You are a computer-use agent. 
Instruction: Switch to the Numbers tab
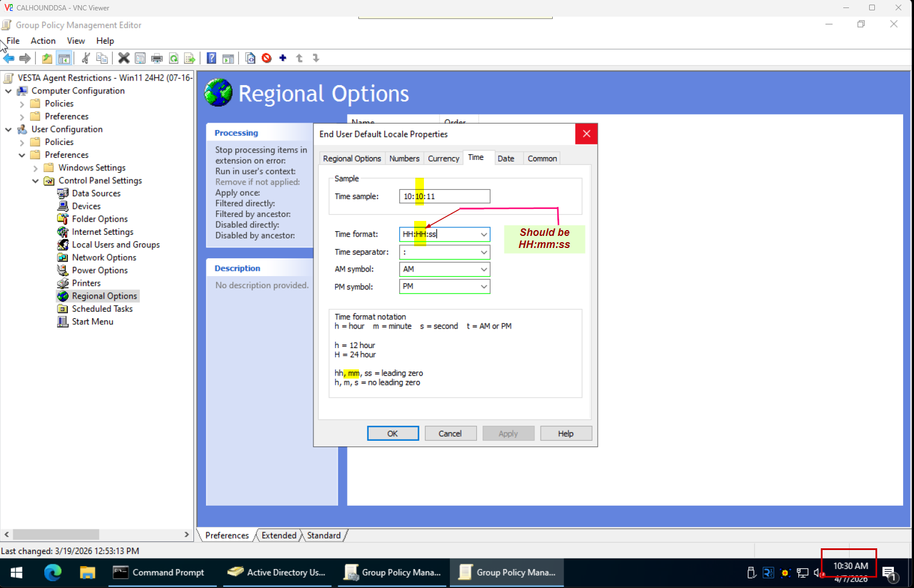404,159
